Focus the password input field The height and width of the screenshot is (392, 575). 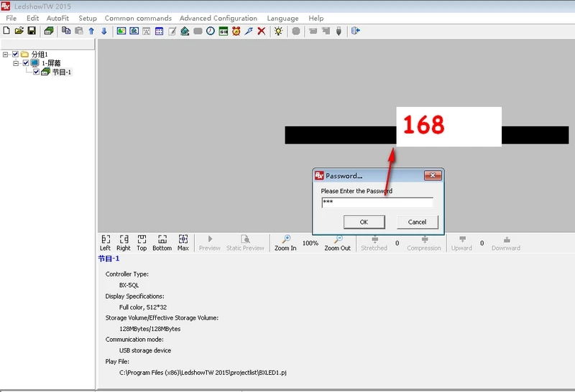click(377, 202)
